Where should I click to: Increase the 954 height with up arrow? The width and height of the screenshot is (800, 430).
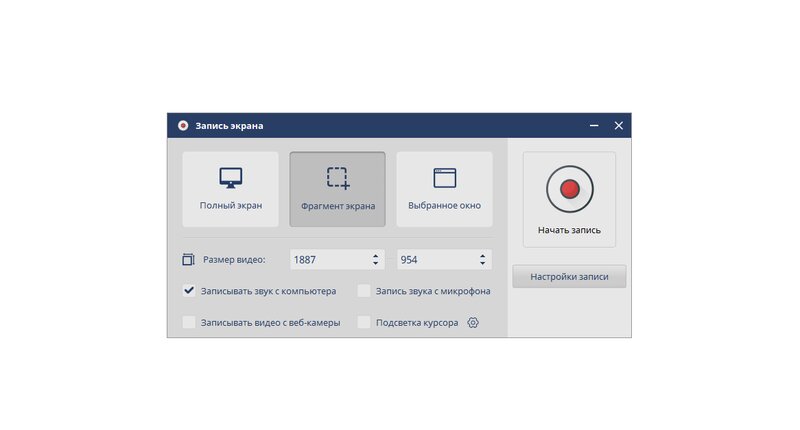(x=483, y=256)
